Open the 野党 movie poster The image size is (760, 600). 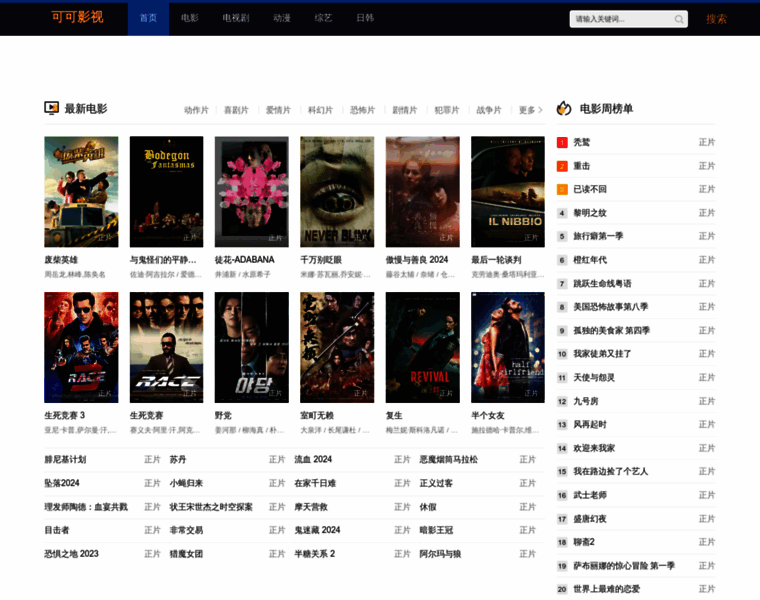[x=252, y=347]
